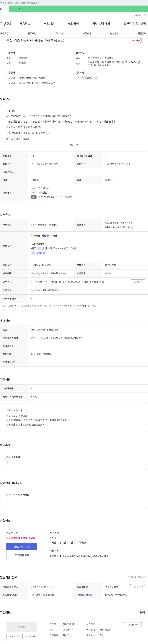Click 가스 배관공(가스관 설치원) related job
This screenshot has height=644, width=148.
tap(117, 164)
